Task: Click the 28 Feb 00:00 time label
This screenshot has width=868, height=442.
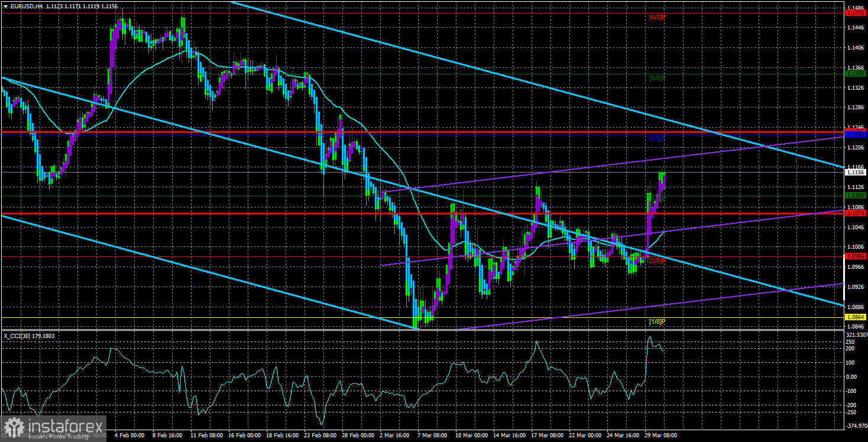Action: coord(358,435)
